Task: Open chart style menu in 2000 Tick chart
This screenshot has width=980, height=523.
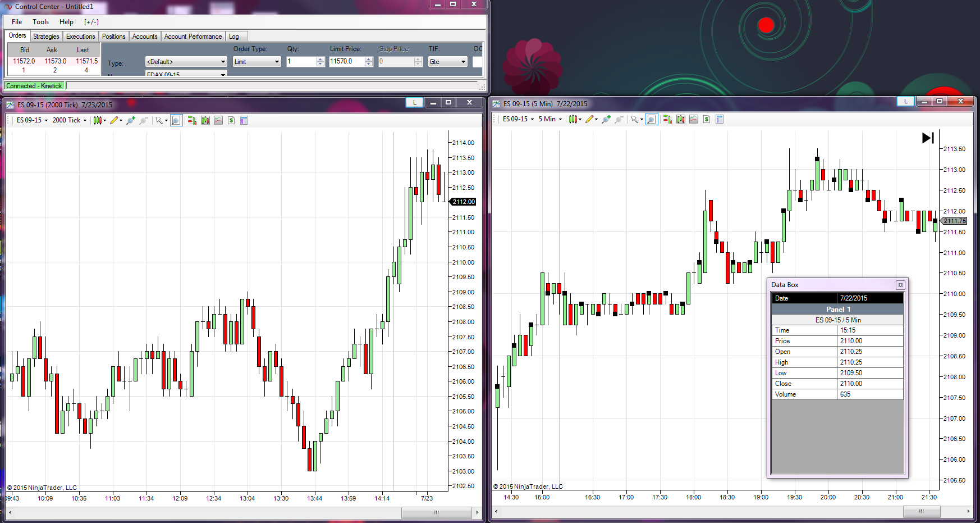Action: pos(99,120)
